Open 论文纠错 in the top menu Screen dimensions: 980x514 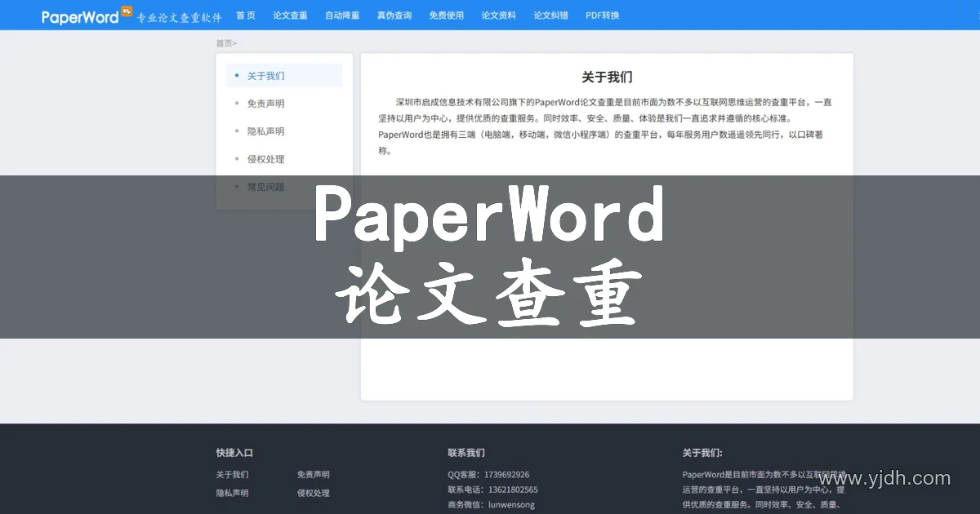551,16
